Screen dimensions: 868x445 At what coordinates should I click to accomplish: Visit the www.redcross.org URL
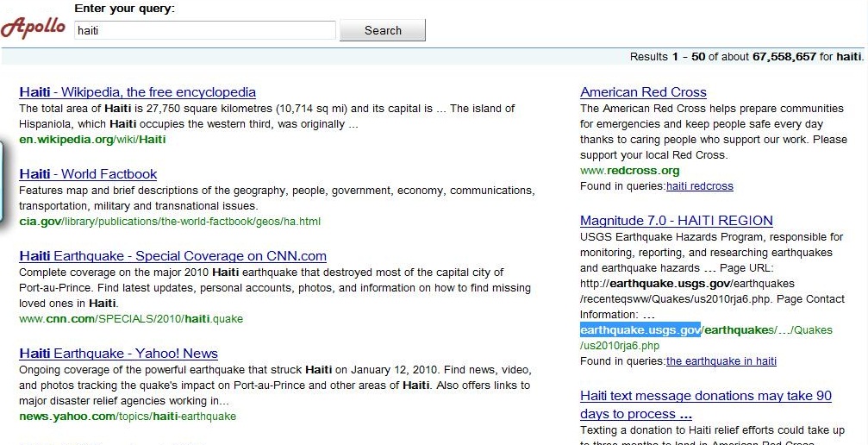click(629, 171)
